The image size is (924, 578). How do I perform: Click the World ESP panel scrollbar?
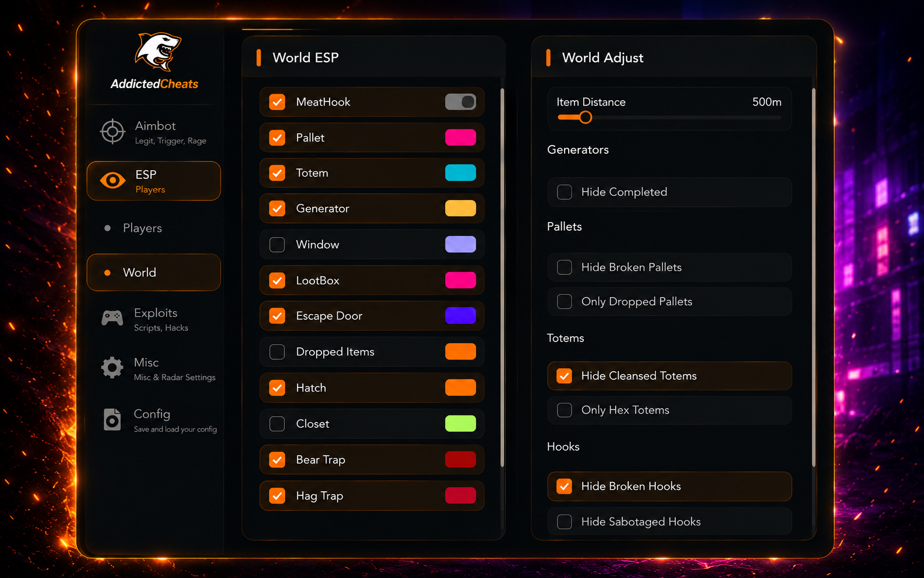tap(502, 277)
